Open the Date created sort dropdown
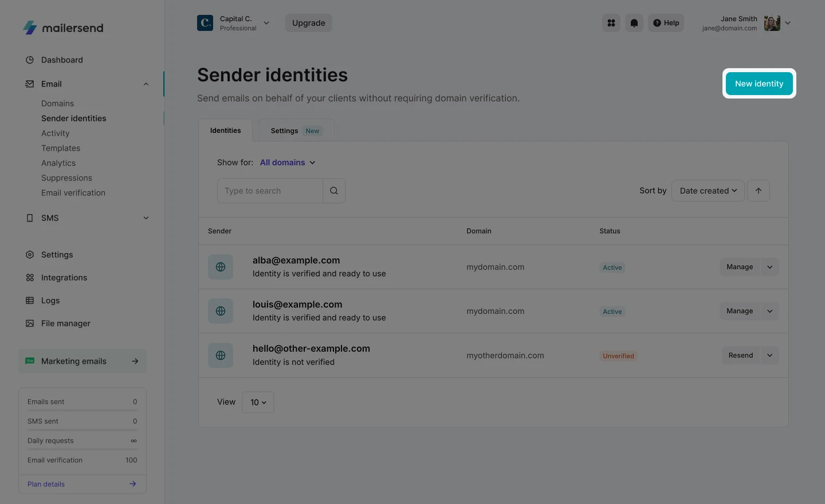825x504 pixels. click(708, 191)
